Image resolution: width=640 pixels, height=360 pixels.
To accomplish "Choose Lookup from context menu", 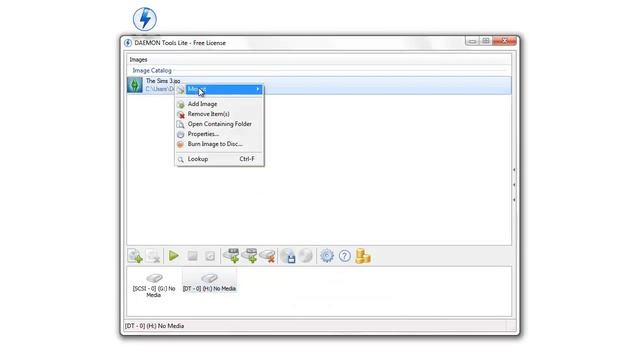I will [219, 159].
